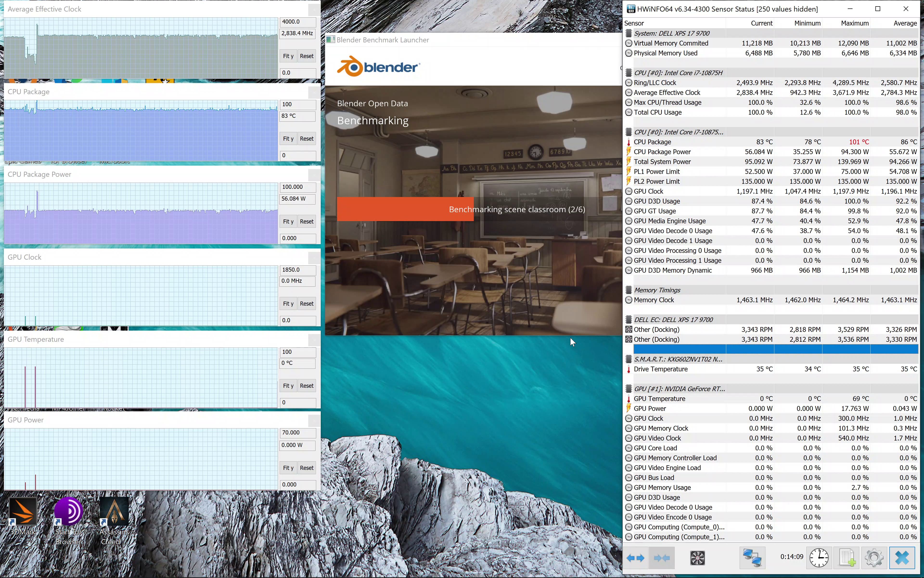This screenshot has width=924, height=578.
Task: Click Fit y in GPU Power graph
Action: click(288, 468)
